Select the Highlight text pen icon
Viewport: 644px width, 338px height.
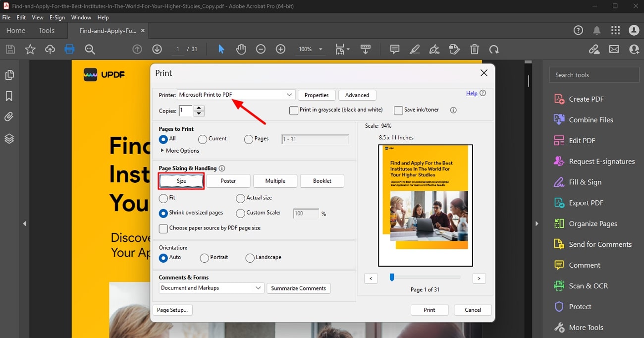(x=415, y=49)
